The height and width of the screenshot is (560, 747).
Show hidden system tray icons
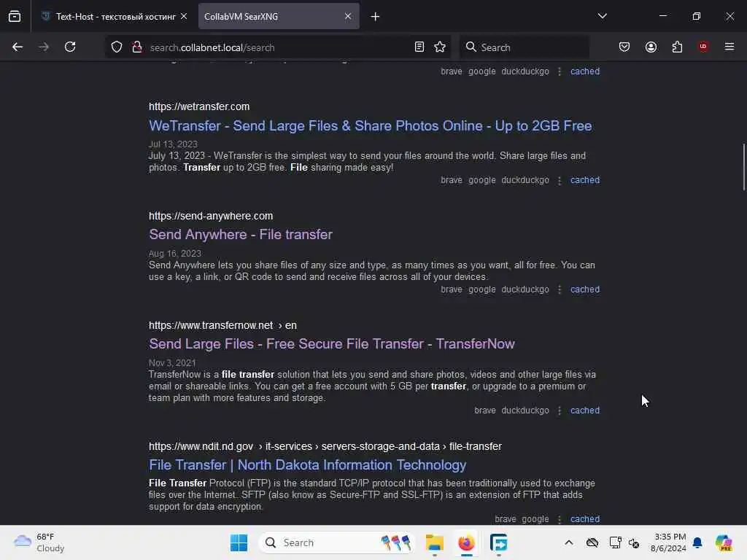tap(569, 542)
